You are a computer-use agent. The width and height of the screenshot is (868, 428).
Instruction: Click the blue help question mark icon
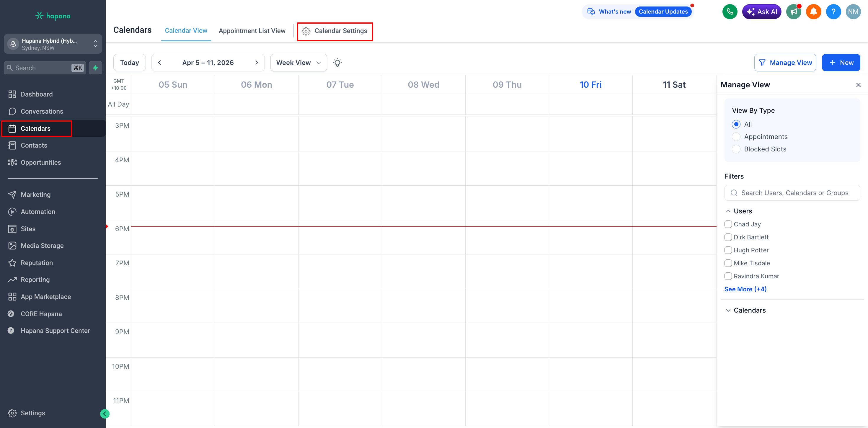(833, 12)
